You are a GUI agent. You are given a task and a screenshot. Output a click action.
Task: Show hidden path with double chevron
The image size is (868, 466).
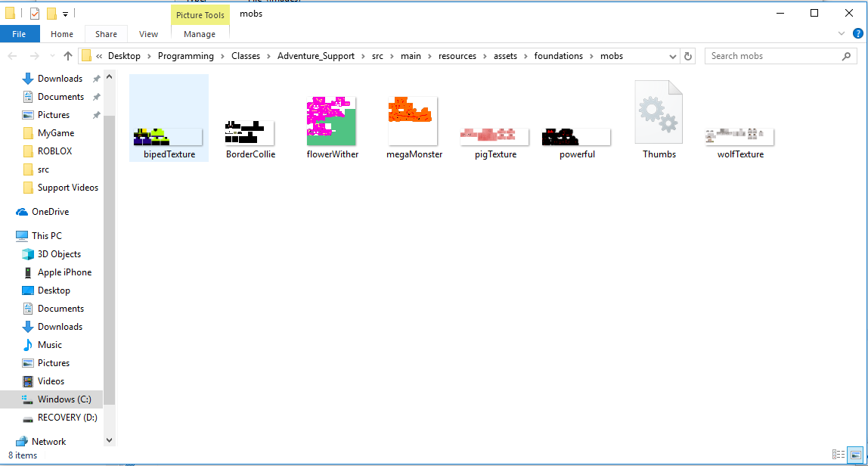99,56
